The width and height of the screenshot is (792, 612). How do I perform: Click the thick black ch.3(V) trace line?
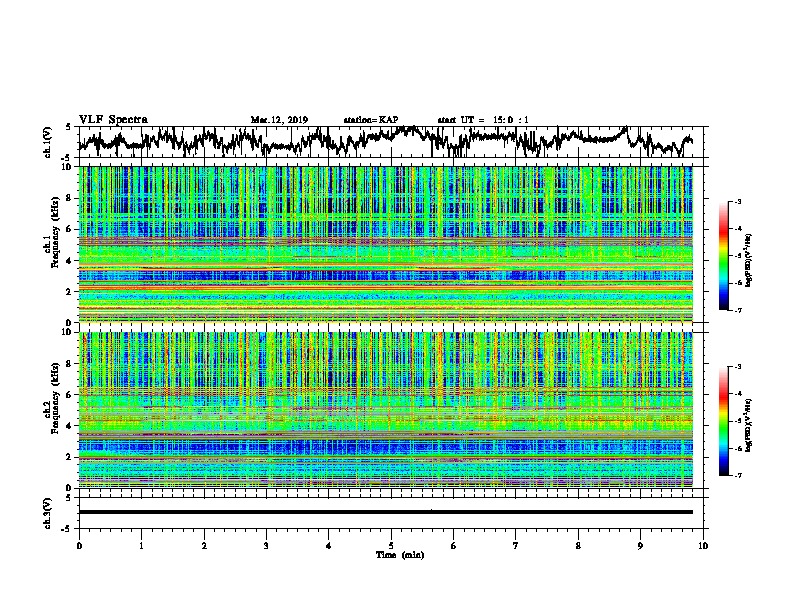(385, 512)
